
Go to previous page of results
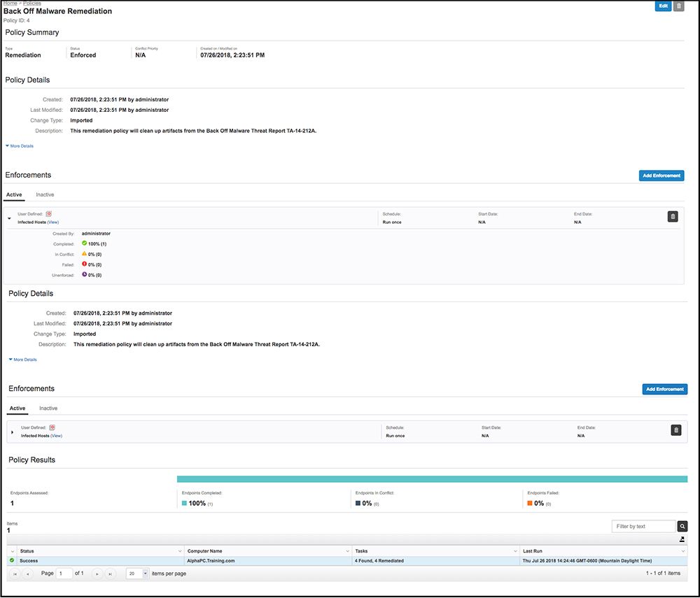point(28,574)
